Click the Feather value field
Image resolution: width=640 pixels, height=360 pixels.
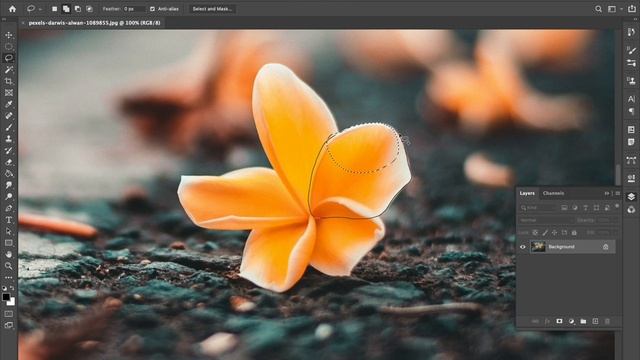pos(134,9)
